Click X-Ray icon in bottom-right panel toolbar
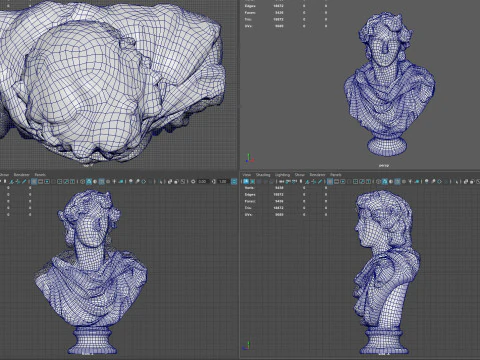480x360 pixels. 466,182
